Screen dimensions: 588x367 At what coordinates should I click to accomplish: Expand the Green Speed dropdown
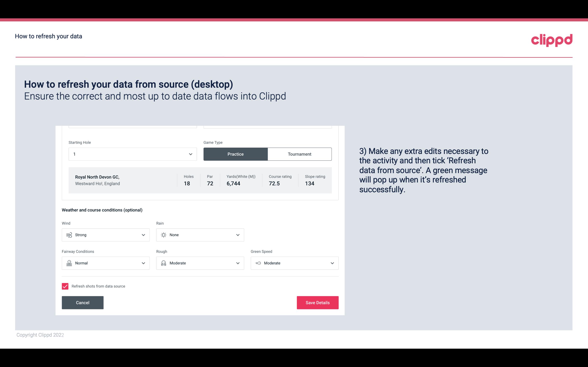tap(332, 263)
